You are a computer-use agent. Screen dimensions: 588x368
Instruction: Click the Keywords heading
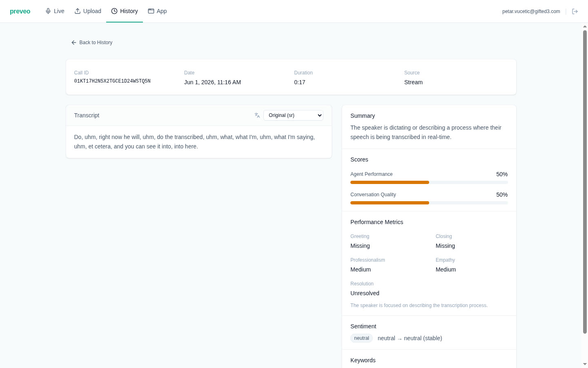click(x=363, y=360)
